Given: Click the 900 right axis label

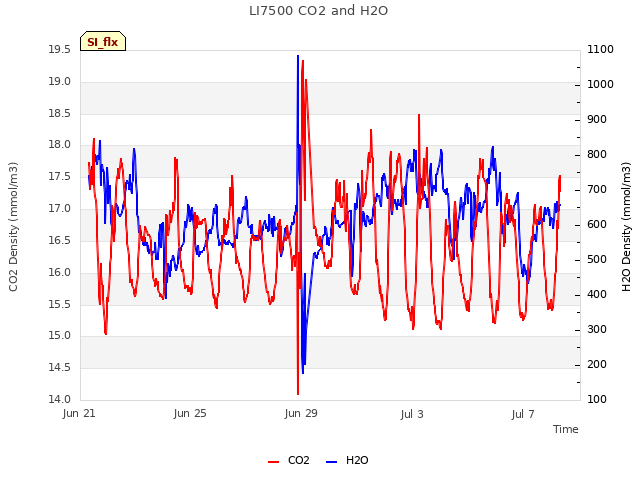Looking at the screenshot, I should pyautogui.click(x=597, y=120).
